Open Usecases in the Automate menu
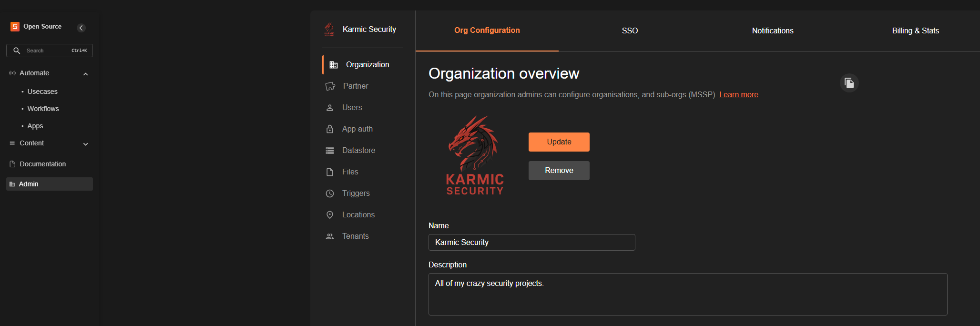The image size is (980, 326). [42, 92]
